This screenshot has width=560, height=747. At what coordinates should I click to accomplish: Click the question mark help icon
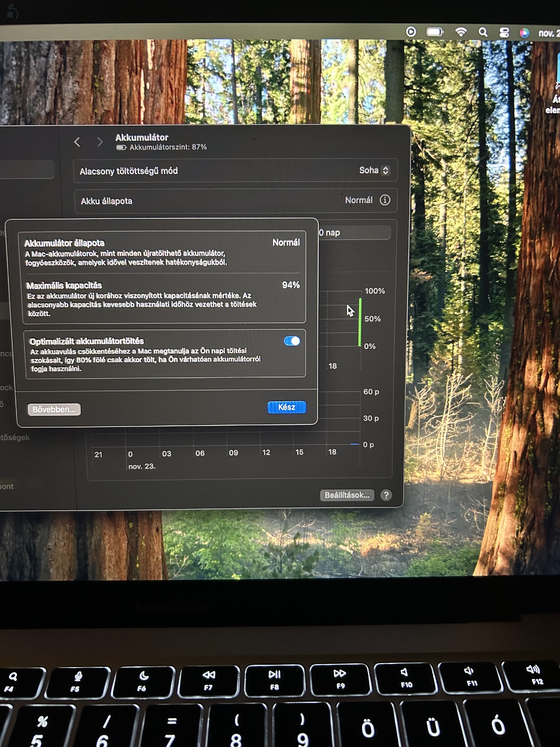pyautogui.click(x=386, y=495)
